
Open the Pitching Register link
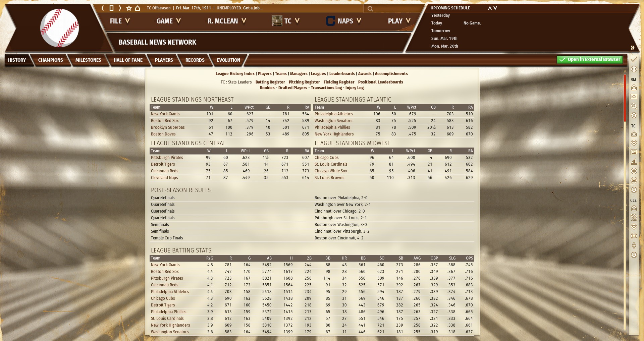pos(304,82)
